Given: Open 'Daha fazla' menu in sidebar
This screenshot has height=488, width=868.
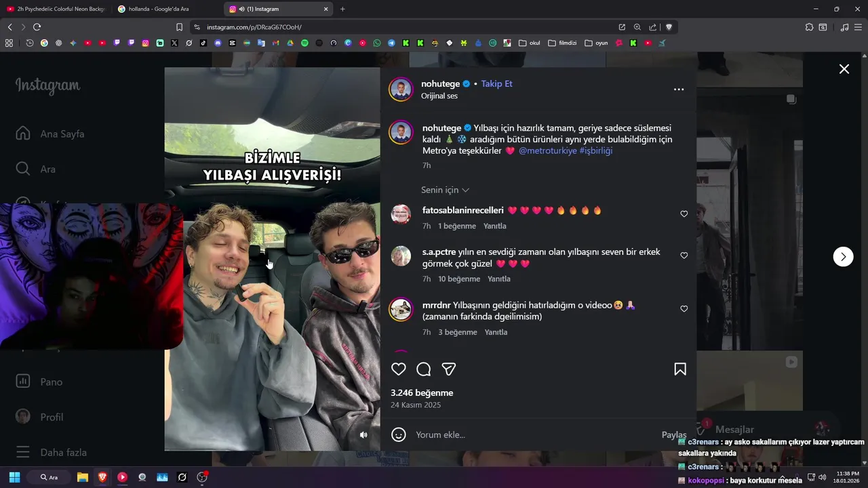Looking at the screenshot, I should coord(51,452).
